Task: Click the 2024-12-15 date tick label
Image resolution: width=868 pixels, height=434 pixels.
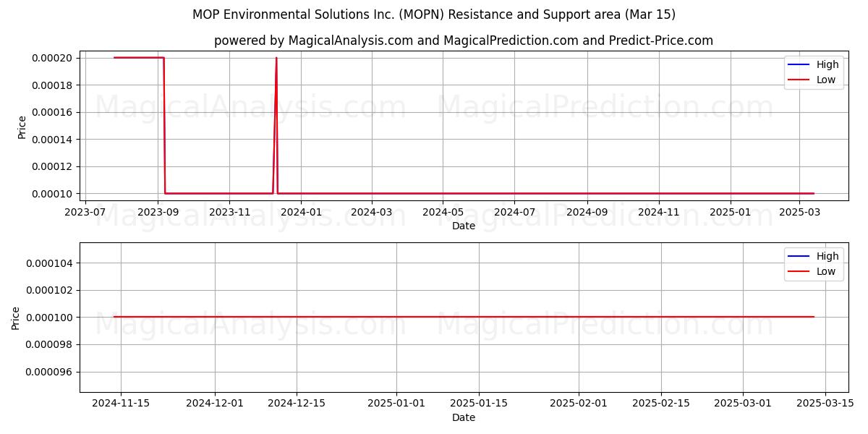Action: (x=297, y=404)
